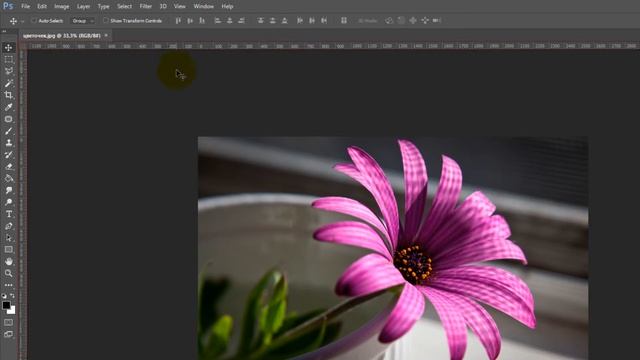Image resolution: width=640 pixels, height=360 pixels.
Task: Select the jpg document tab at 33.3%
Action: coord(62,36)
